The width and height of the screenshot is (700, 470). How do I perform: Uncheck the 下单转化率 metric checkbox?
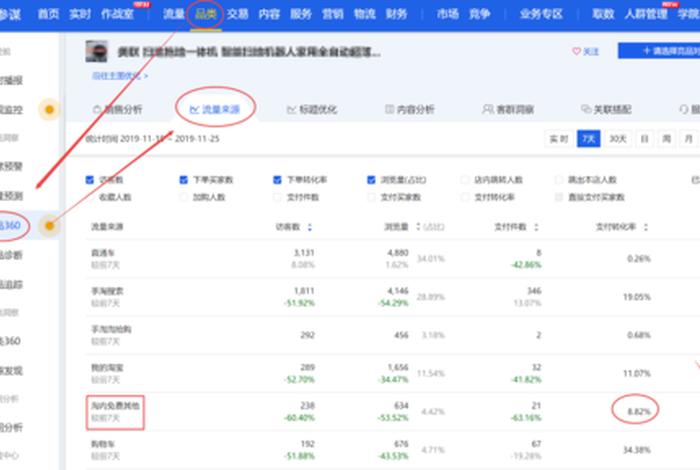[277, 180]
